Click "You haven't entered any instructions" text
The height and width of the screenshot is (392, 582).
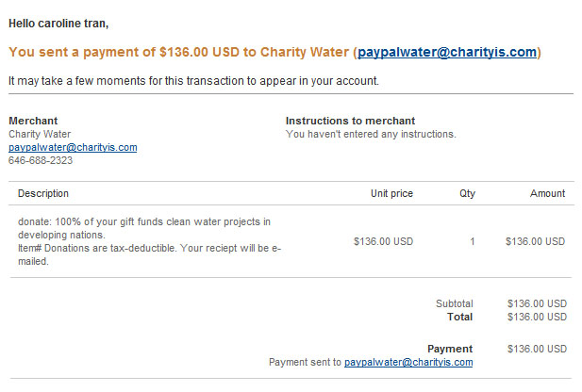[371, 134]
